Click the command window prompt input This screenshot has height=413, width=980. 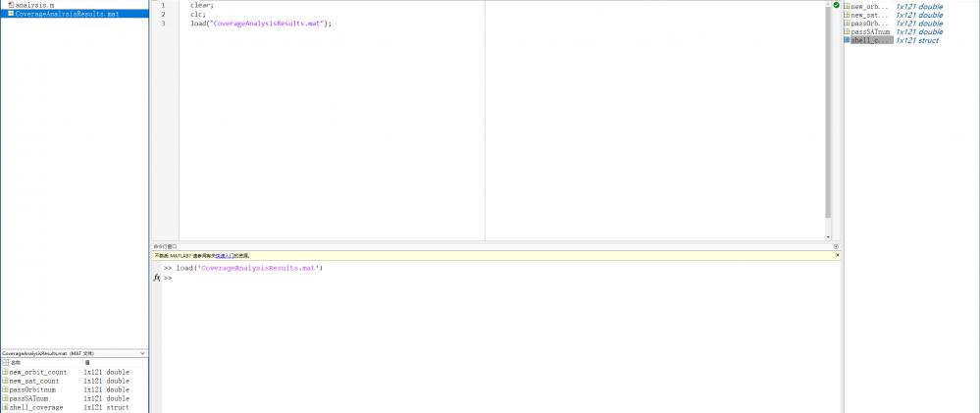tap(392, 279)
